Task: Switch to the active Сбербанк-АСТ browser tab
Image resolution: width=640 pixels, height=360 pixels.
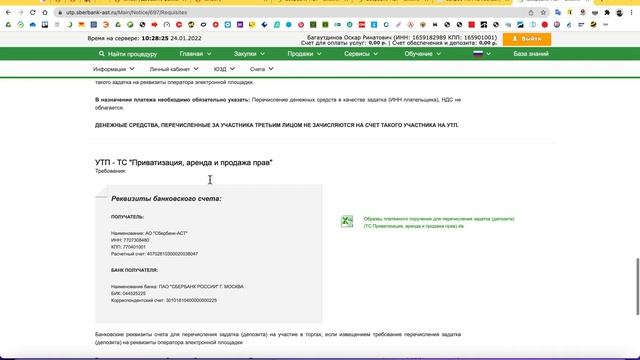Action: click(553, 1)
